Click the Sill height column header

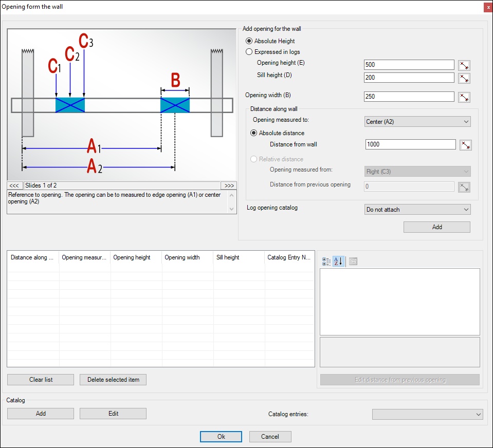pyautogui.click(x=239, y=257)
